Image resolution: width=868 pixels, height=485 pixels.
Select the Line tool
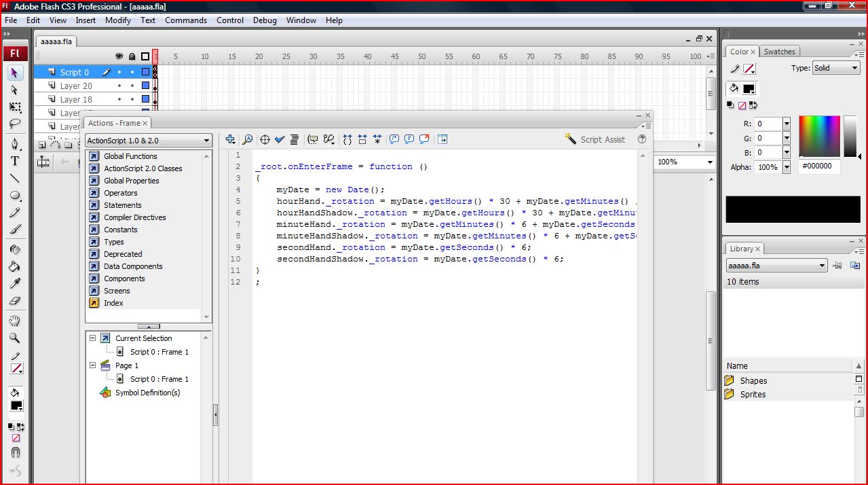[15, 179]
